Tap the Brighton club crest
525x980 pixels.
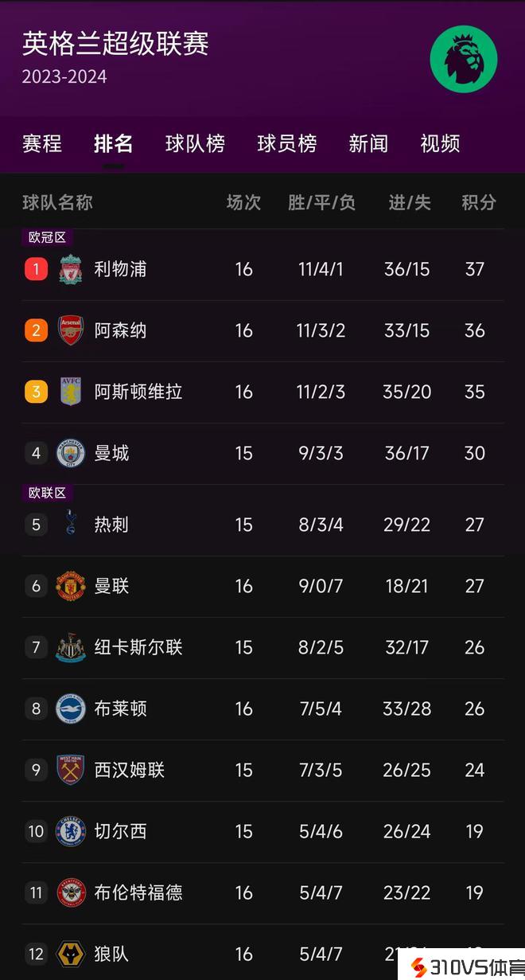coord(71,709)
